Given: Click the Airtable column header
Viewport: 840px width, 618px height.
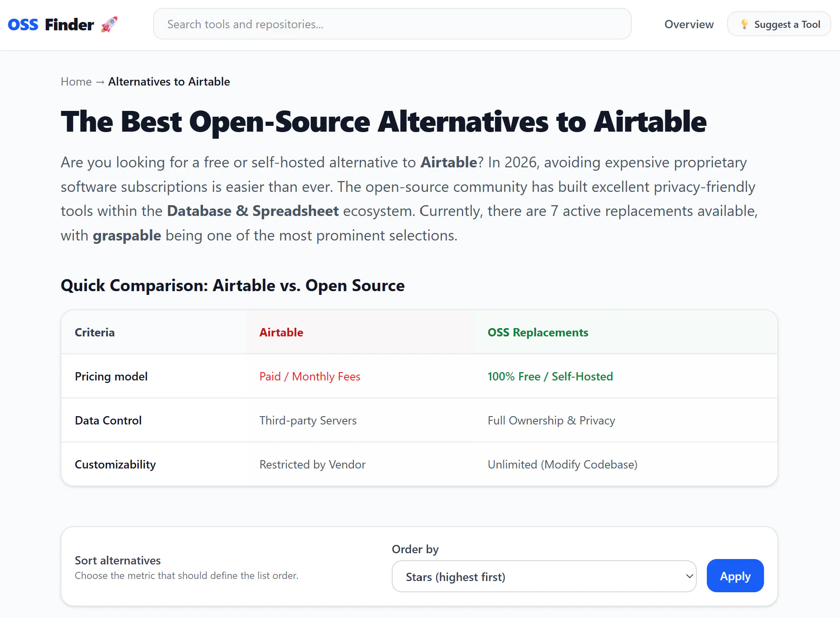Looking at the screenshot, I should (281, 332).
